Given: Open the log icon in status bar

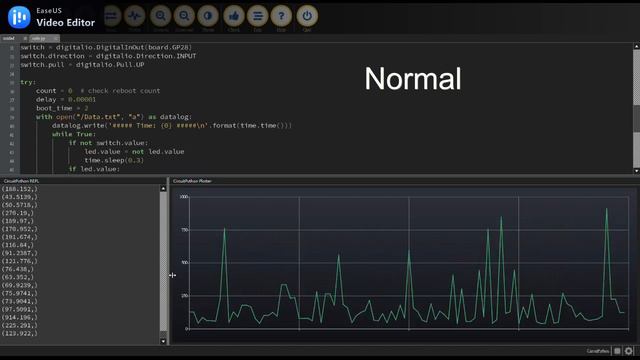Looking at the screenshot, I should pos(617,351).
